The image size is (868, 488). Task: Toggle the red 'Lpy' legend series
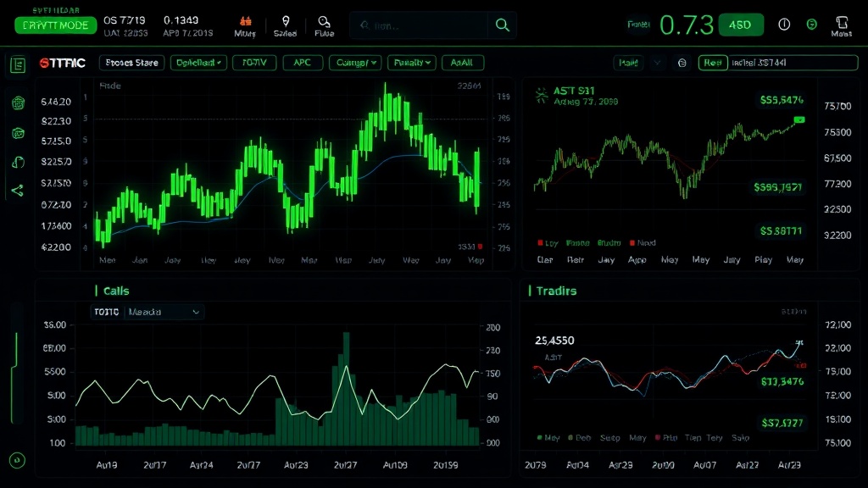(548, 243)
